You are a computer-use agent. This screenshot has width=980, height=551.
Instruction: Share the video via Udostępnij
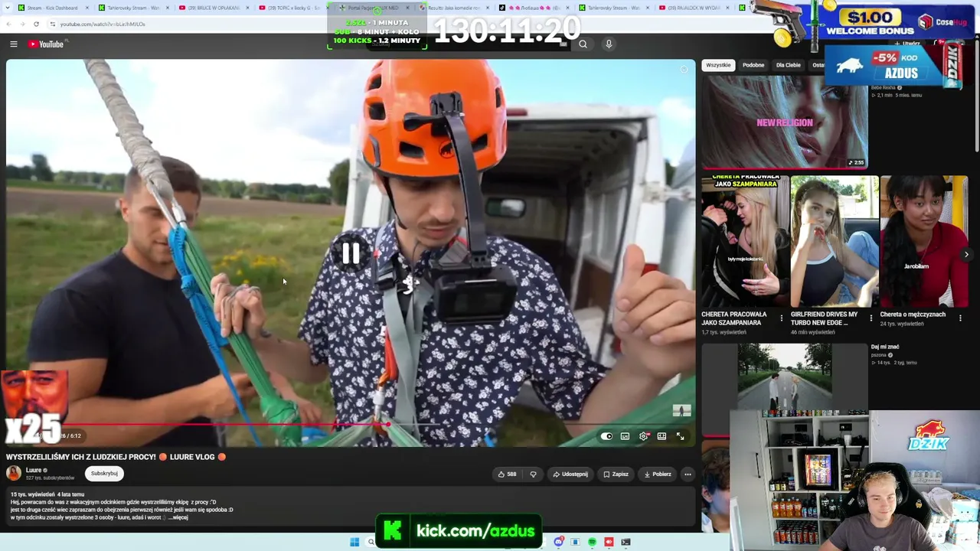coord(570,474)
